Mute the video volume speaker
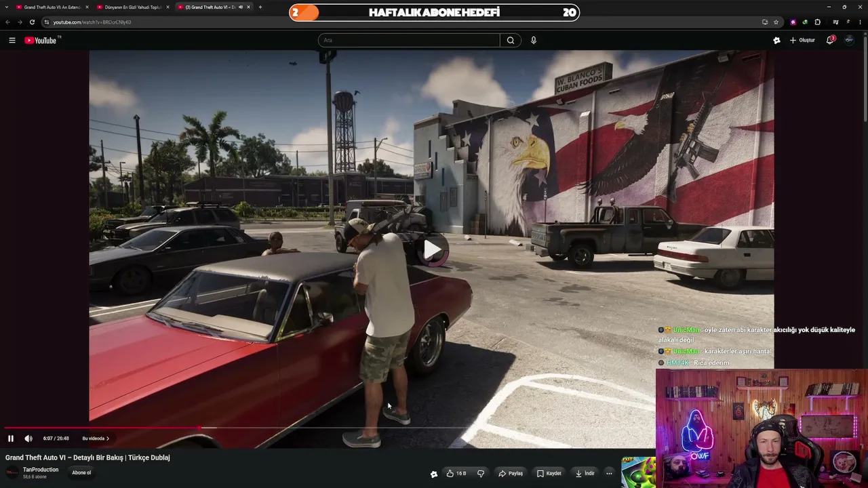The image size is (868, 488). tap(28, 439)
